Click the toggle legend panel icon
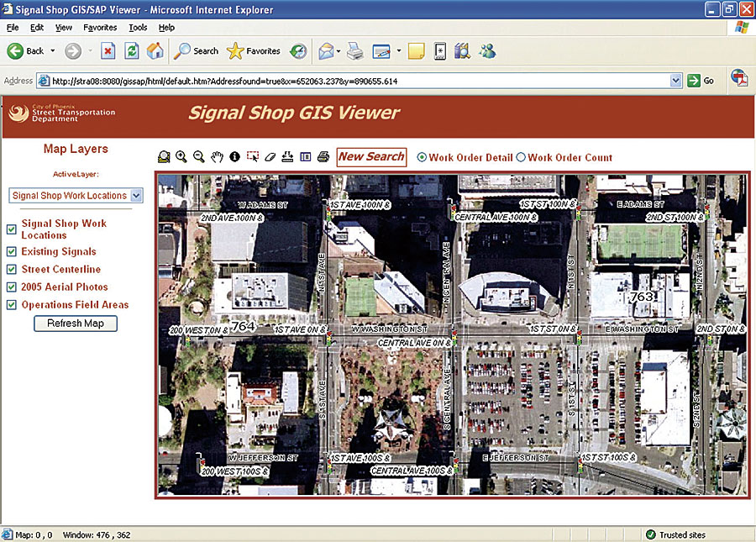 306,156
